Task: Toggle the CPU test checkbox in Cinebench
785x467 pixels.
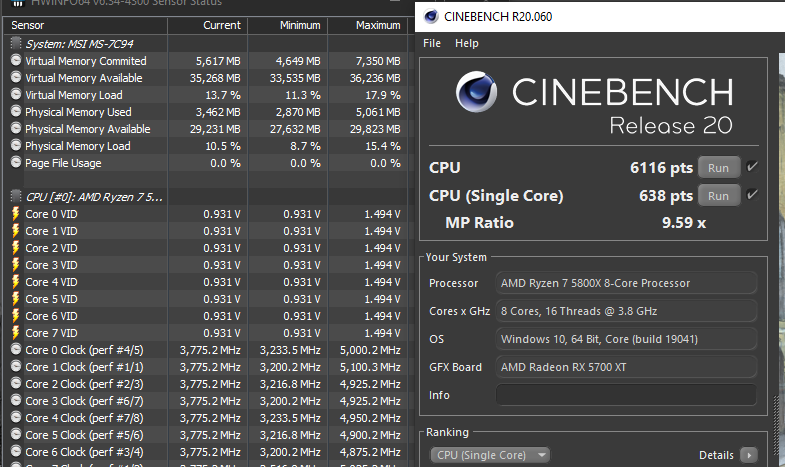Action: tap(751, 167)
